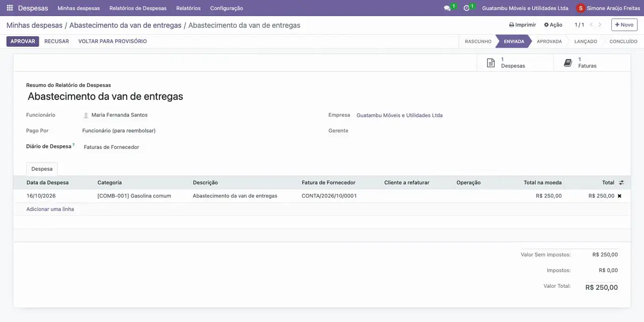Click Voltar para Provisório button
The height and width of the screenshot is (322, 644).
click(x=113, y=41)
